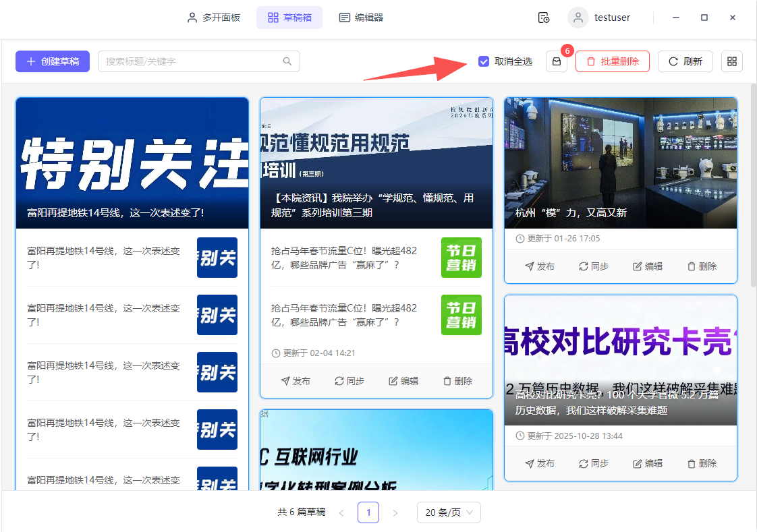
Task: Click the 更新于 02-04 14:21 timestamp
Action: click(313, 353)
